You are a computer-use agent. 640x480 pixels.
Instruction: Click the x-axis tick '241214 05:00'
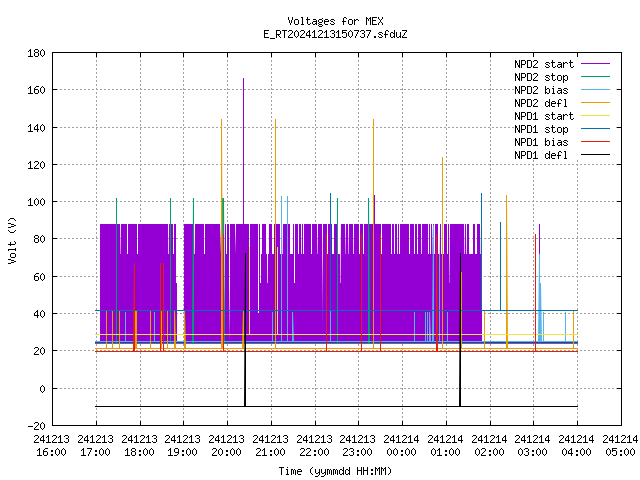620,446
